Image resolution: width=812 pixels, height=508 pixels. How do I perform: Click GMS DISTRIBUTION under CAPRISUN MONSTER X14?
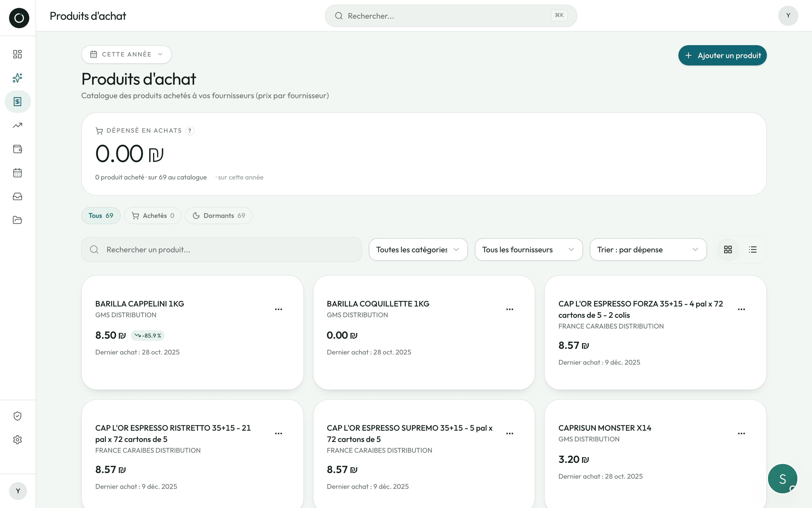click(589, 439)
